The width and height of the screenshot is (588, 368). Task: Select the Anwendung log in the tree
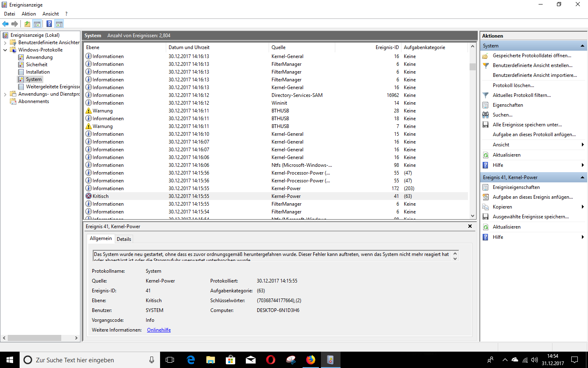tap(39, 57)
